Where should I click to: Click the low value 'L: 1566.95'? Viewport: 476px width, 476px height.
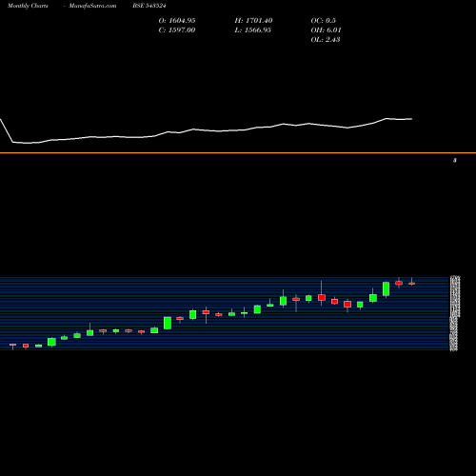[x=252, y=30]
